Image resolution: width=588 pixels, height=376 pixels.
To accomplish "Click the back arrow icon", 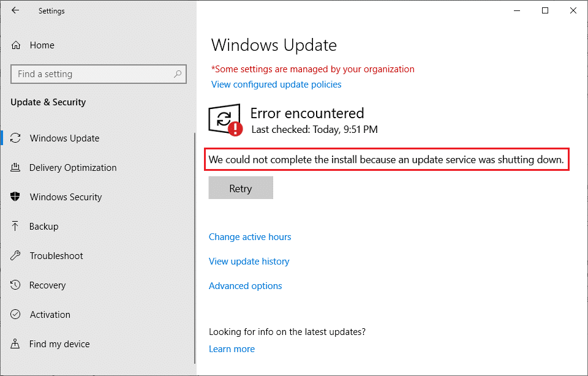I will click(15, 10).
